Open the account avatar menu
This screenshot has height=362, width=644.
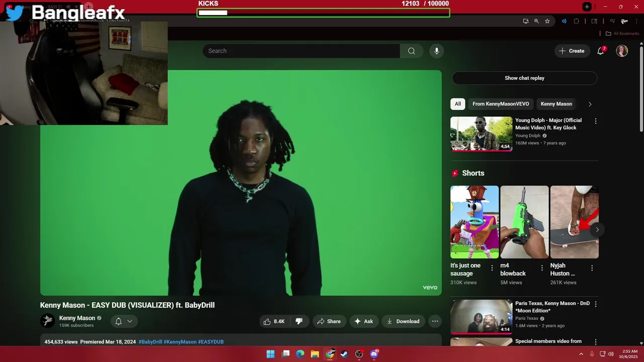[x=622, y=51]
